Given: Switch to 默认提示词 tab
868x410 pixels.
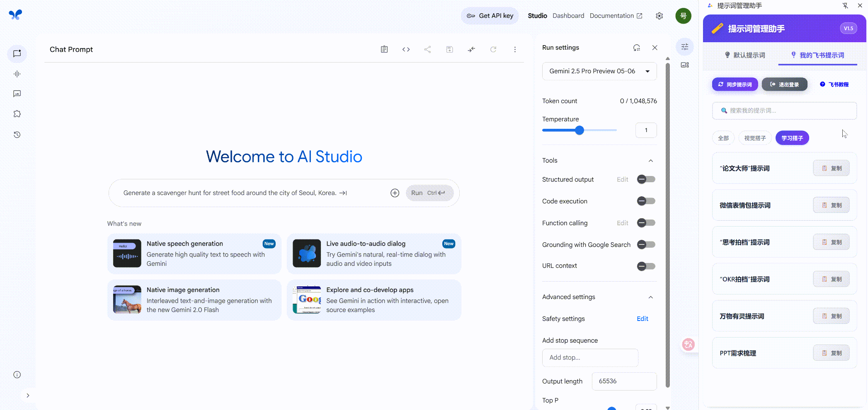Looking at the screenshot, I should (x=745, y=55).
